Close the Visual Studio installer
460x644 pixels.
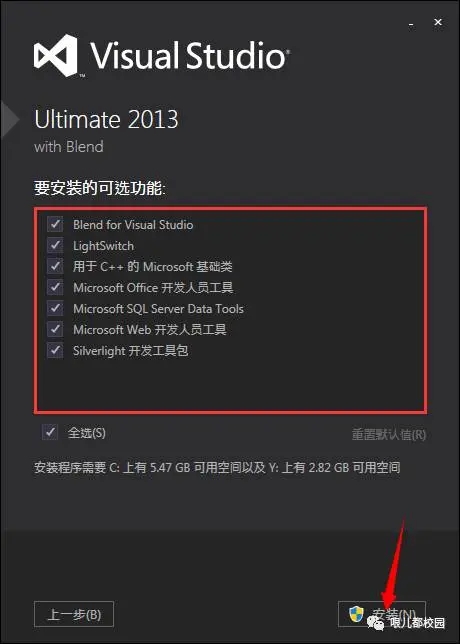pyautogui.click(x=438, y=23)
